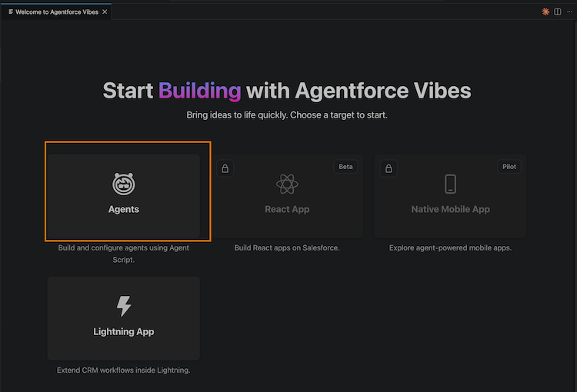The image size is (577, 392).
Task: Click the file icon in the Welcome tab
Action: pos(11,12)
